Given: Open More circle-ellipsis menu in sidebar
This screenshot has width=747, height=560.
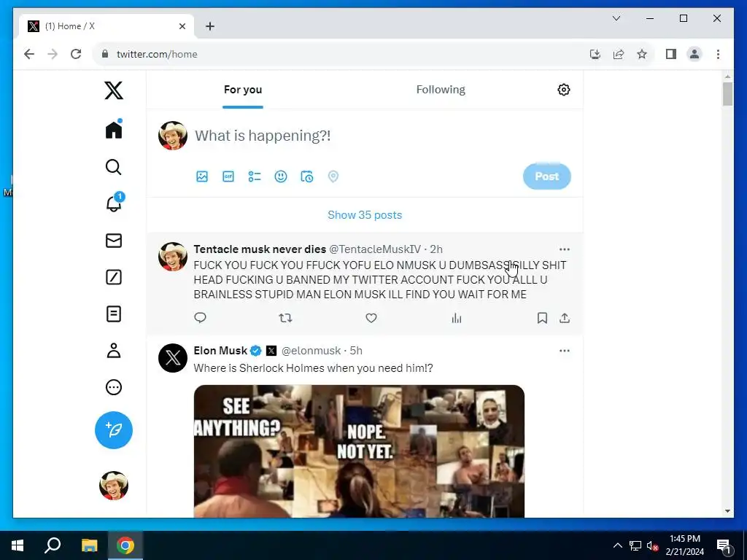Looking at the screenshot, I should pyautogui.click(x=113, y=387).
